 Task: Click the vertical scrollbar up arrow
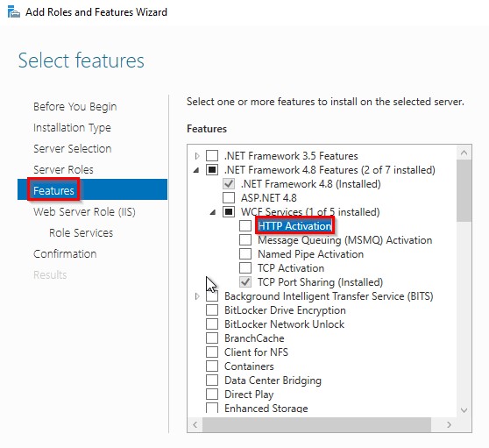click(x=464, y=153)
